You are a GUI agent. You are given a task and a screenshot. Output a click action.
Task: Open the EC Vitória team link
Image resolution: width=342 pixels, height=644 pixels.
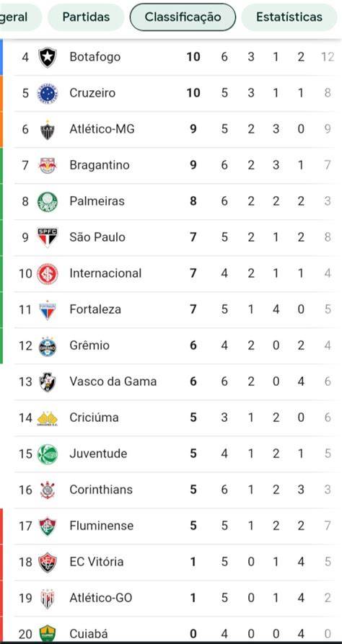[97, 562]
